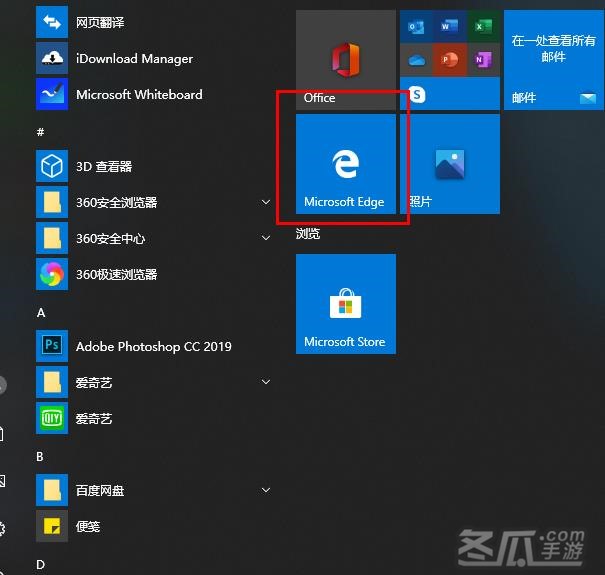Open the Office tile
The image size is (605, 575).
346,60
